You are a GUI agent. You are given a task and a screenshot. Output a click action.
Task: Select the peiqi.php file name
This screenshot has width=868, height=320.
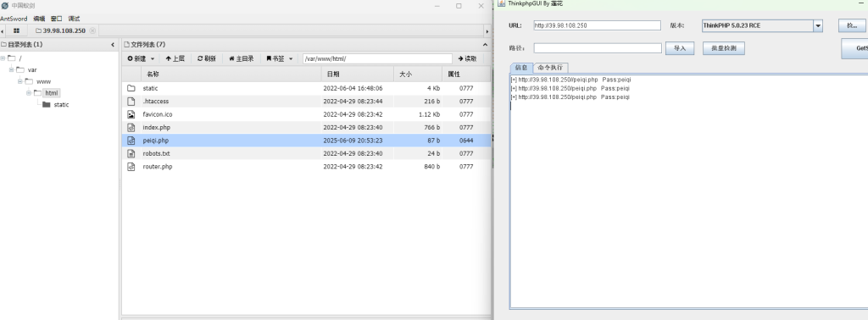(x=156, y=141)
